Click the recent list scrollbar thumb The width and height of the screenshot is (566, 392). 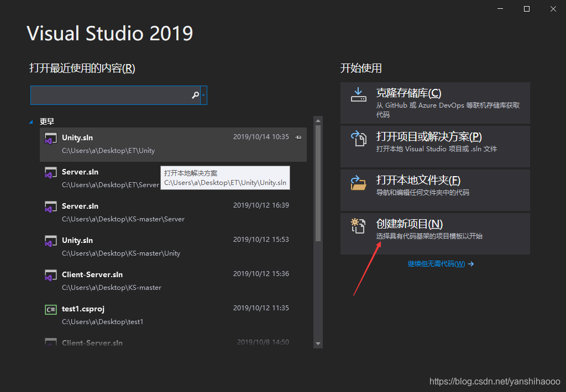click(318, 183)
